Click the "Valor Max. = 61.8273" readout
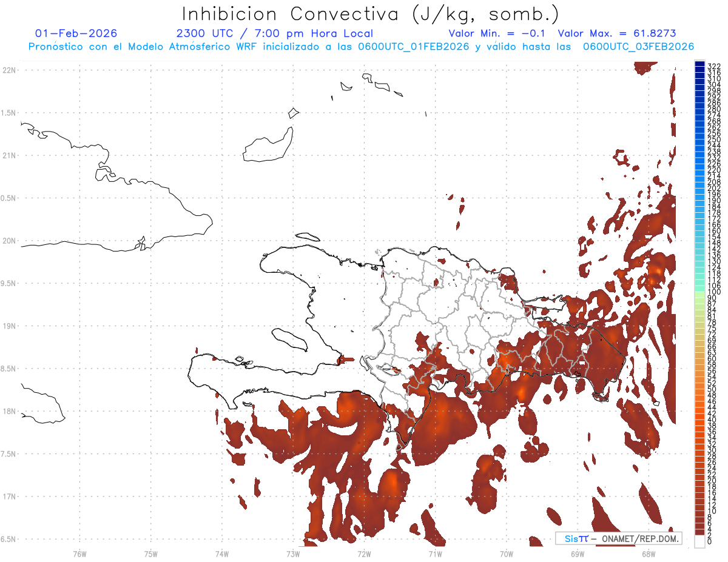Image resolution: width=728 pixels, height=562 pixels. [x=617, y=33]
